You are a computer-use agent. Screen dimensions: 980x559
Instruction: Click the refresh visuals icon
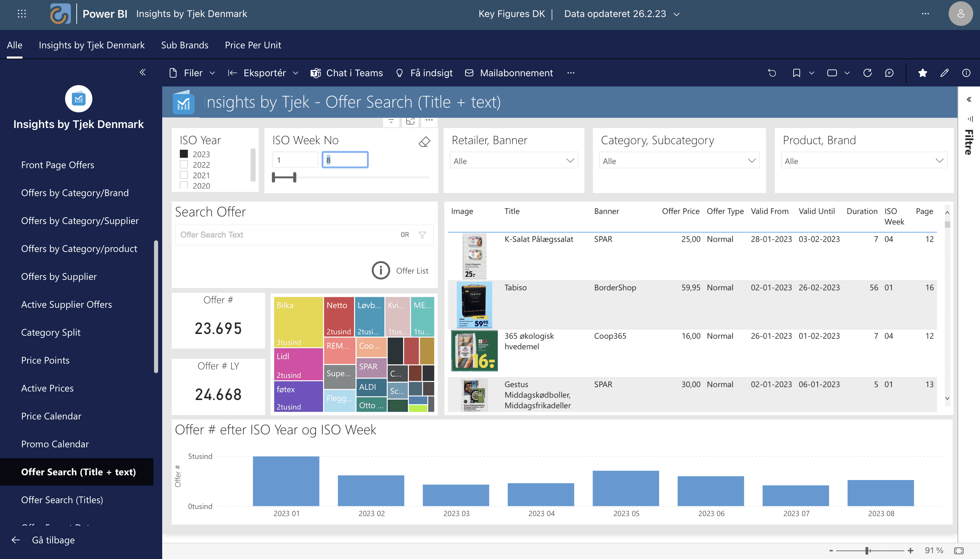click(868, 73)
